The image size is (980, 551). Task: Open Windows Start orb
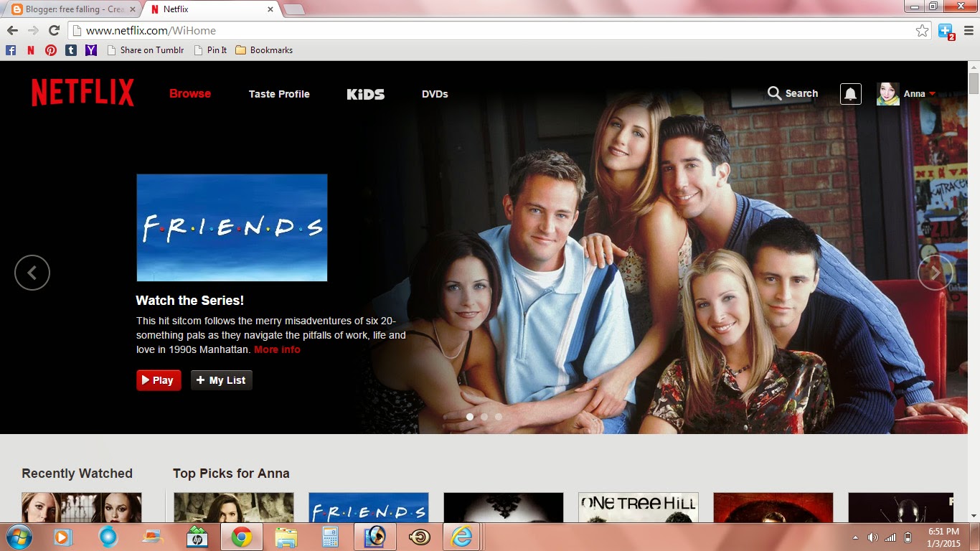19,537
